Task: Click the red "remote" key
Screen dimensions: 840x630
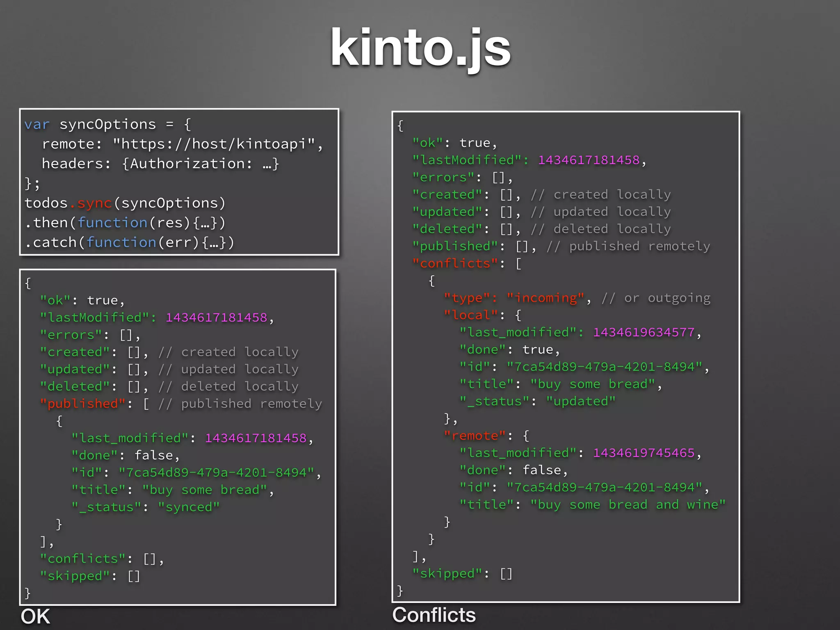Action: coord(475,436)
